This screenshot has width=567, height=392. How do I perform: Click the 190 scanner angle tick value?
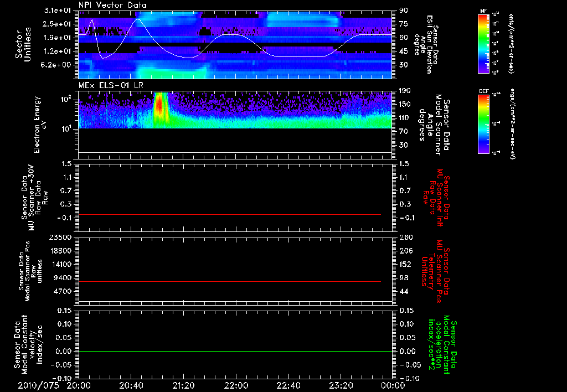point(405,91)
